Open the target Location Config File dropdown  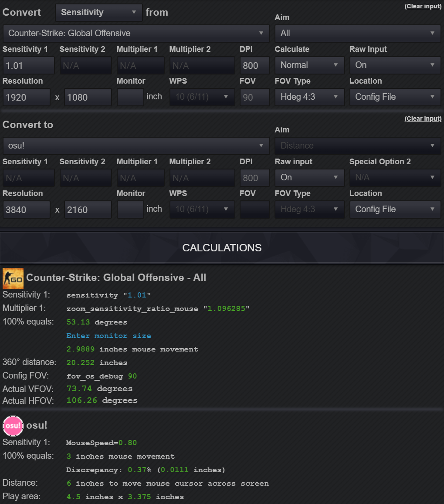coord(395,210)
